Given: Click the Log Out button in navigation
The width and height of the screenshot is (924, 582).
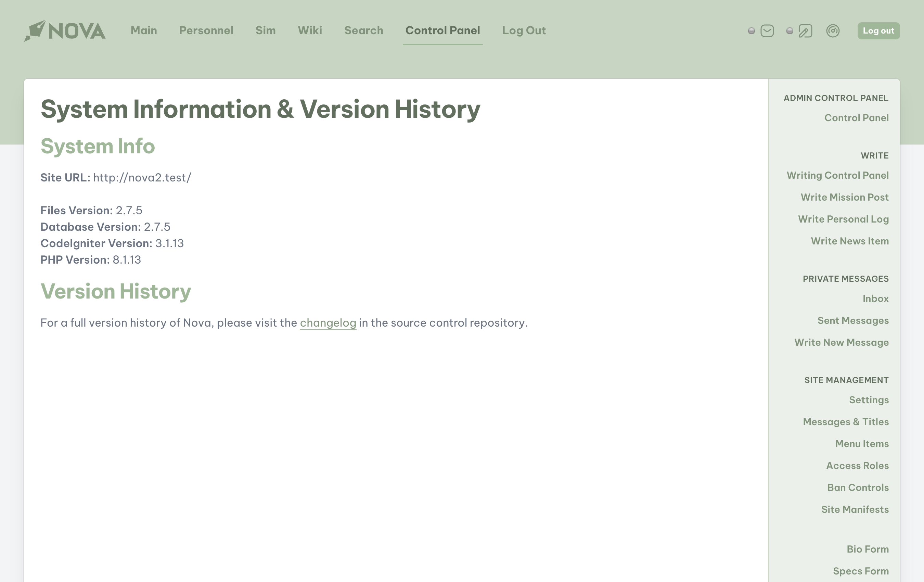Looking at the screenshot, I should point(524,30).
